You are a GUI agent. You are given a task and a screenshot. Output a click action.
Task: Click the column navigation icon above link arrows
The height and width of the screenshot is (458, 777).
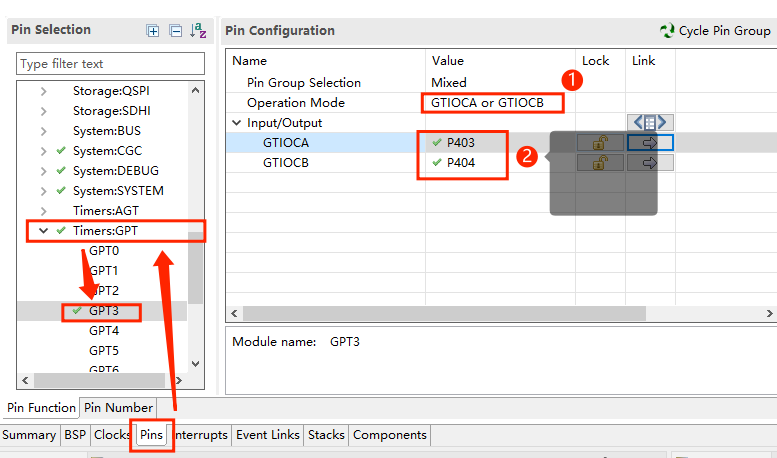(649, 123)
